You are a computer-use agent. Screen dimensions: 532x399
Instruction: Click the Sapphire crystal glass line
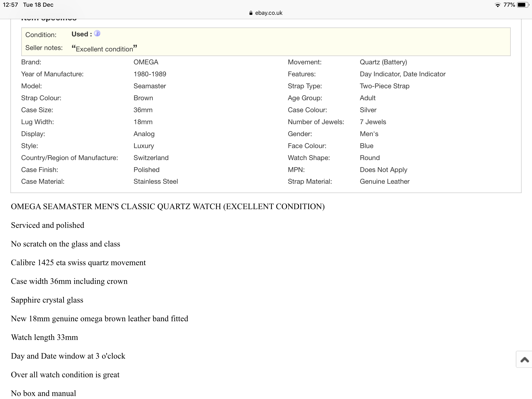(47, 300)
